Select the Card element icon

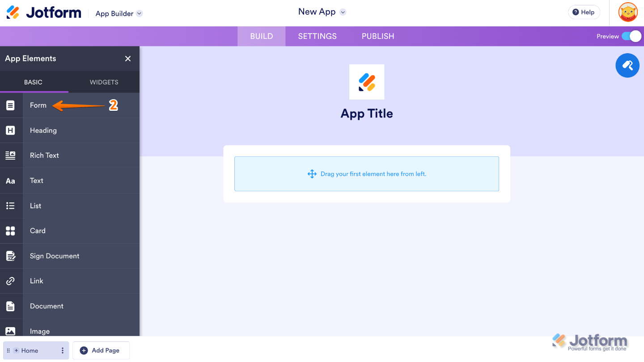(11, 231)
